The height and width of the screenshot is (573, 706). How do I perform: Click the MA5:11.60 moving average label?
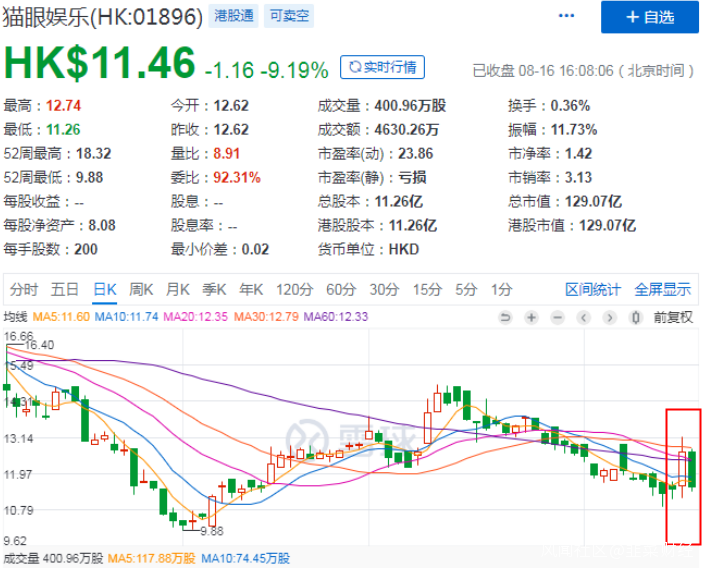(61, 317)
